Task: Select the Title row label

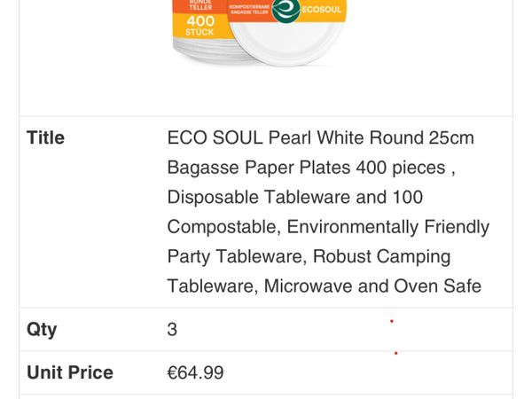Action: [x=45, y=137]
